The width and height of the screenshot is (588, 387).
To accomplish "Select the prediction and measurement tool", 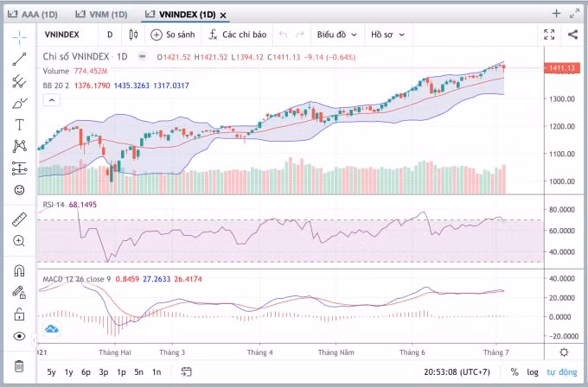I will point(19,168).
